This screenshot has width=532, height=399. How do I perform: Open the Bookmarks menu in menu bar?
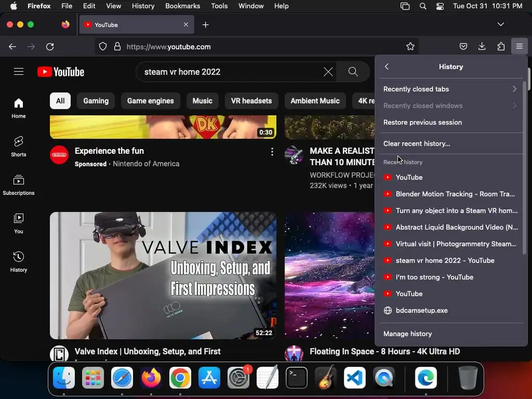point(182,6)
